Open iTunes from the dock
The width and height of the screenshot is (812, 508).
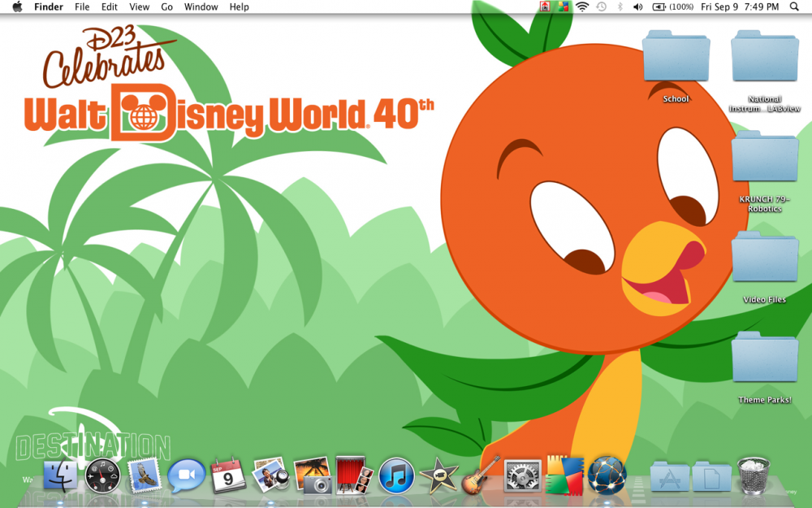398,475
